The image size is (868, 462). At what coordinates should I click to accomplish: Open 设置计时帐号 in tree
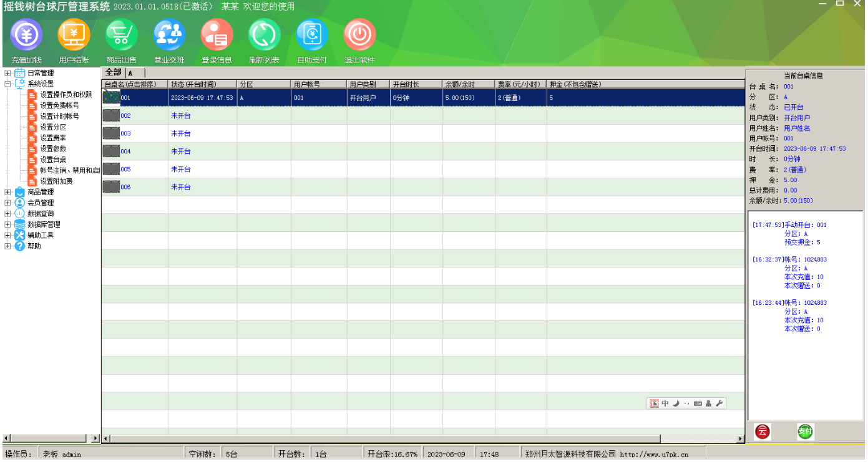coord(59,116)
